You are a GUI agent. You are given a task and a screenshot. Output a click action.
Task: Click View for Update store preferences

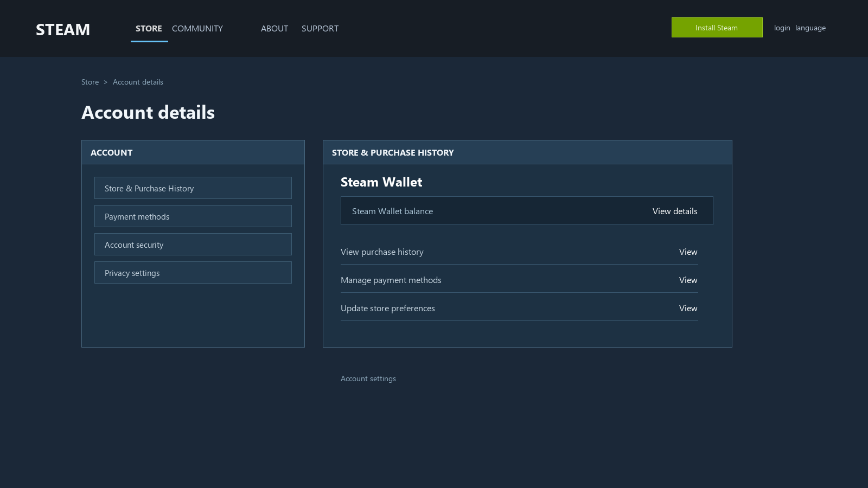point(688,308)
